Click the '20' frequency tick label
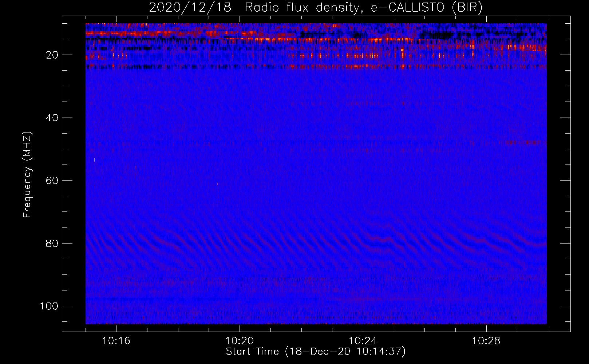 (52, 55)
